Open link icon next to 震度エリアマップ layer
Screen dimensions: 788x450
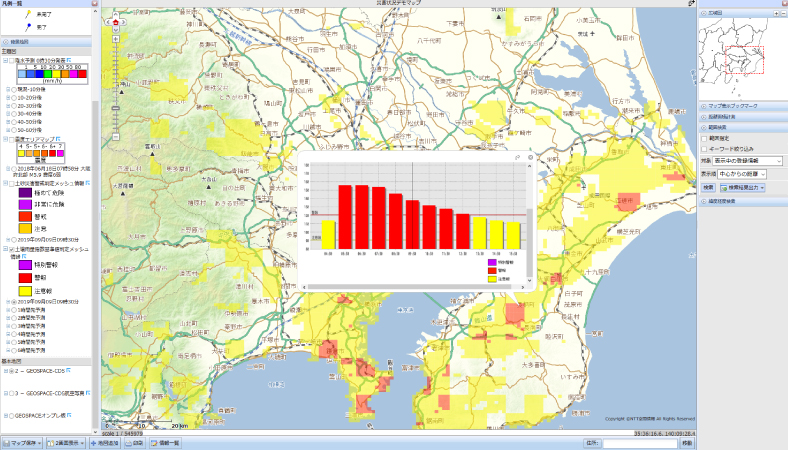58,139
